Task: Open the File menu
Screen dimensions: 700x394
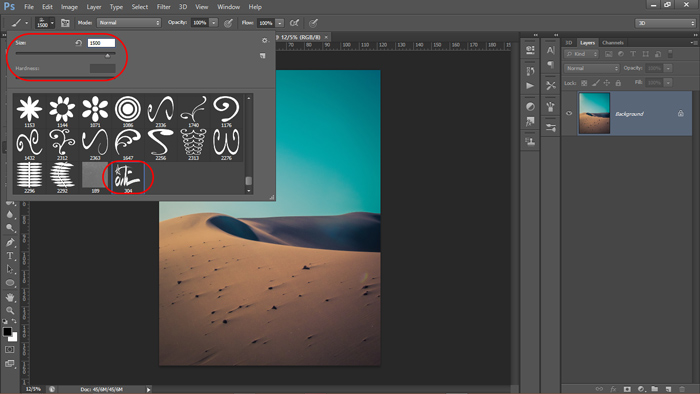Action: 29,7
